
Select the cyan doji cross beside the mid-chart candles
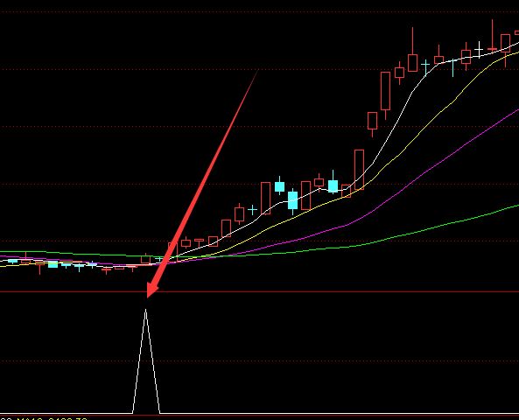(x=253, y=209)
